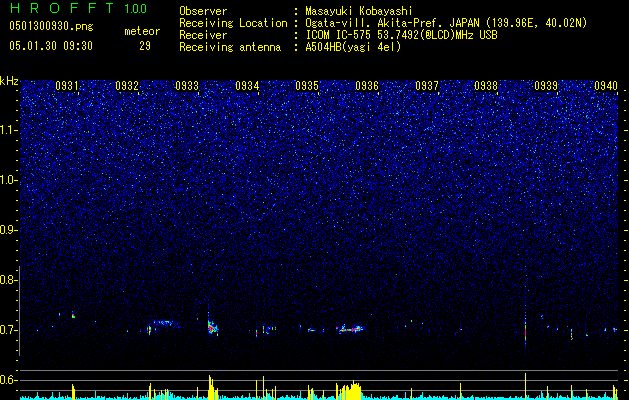Click the 0933 time marker
The height and width of the screenshot is (400, 629).
tap(187, 86)
